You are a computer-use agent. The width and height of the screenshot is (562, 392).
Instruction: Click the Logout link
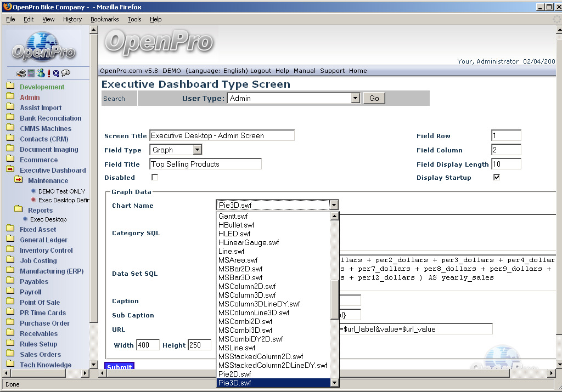pyautogui.click(x=261, y=71)
